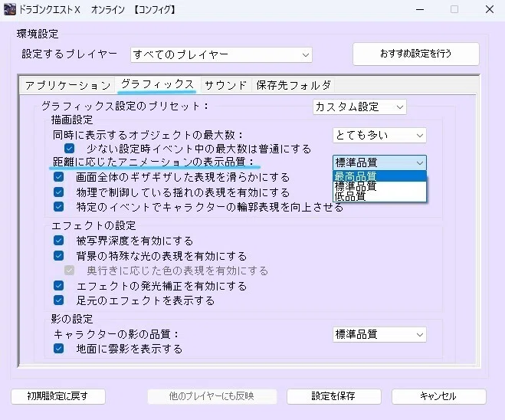505x420 pixels.
Task: Open the オブジェクトの最大数 dropdown showing とても多い
Action: point(379,136)
